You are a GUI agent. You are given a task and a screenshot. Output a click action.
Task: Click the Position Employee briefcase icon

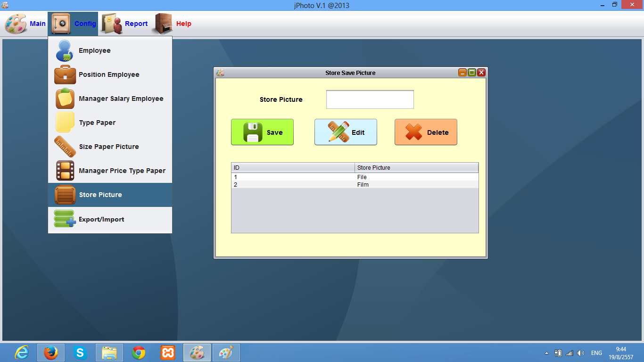(65, 74)
